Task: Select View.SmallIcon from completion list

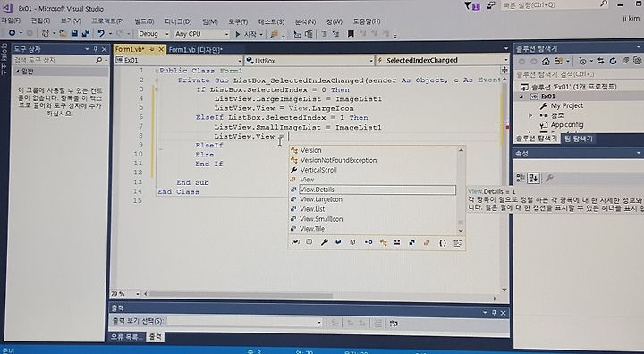Action: coord(321,219)
